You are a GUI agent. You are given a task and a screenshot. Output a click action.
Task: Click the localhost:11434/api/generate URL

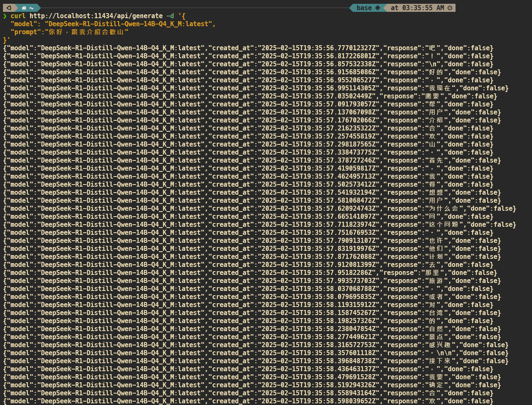[96, 16]
